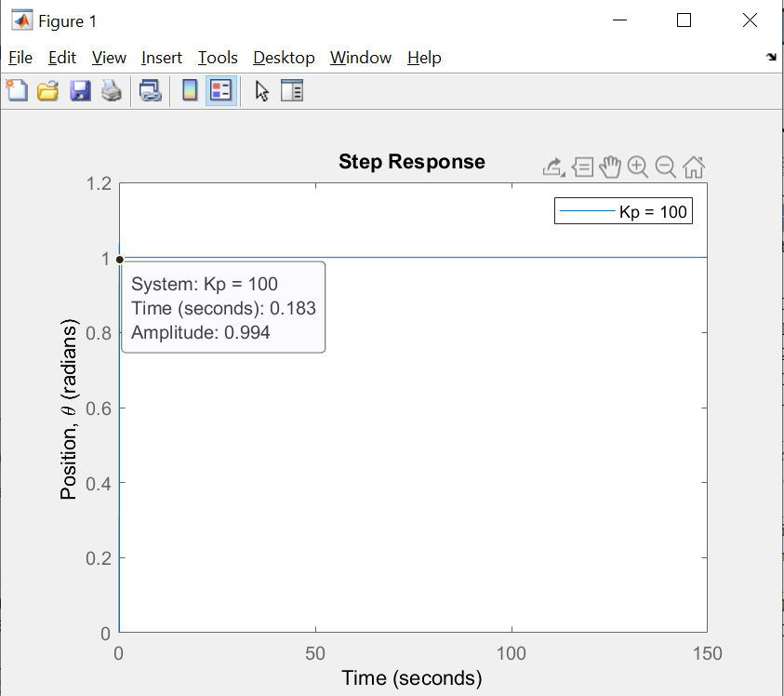Restore the default view with the home icon

[693, 167]
